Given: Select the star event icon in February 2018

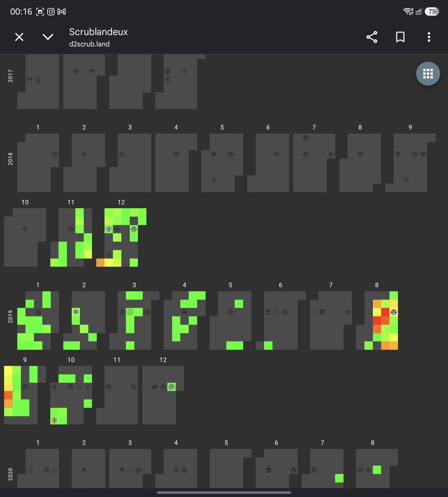Looking at the screenshot, I should click(84, 154).
